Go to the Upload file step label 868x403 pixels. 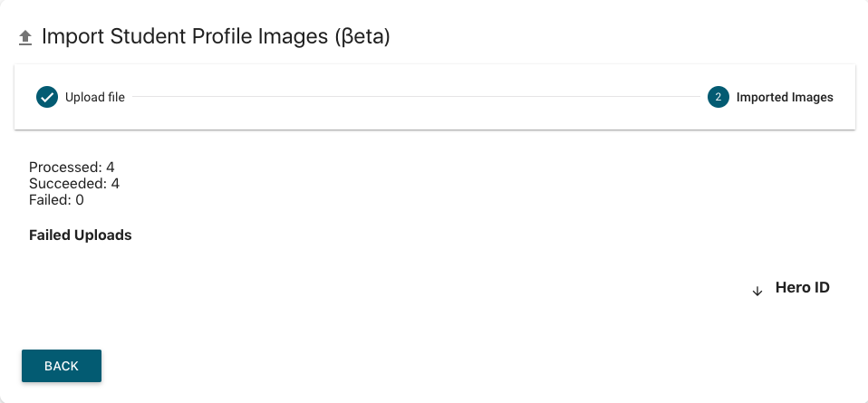coord(95,97)
